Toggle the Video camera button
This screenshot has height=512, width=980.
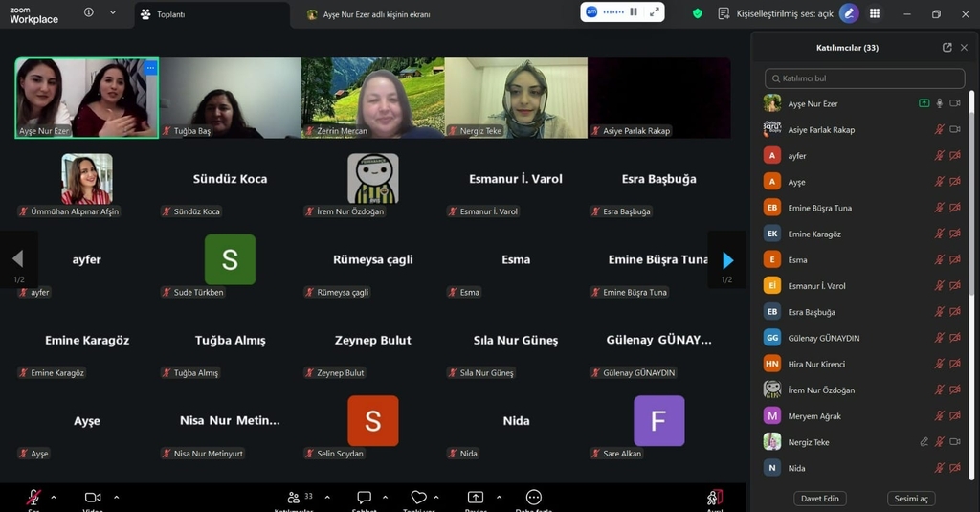click(x=93, y=498)
